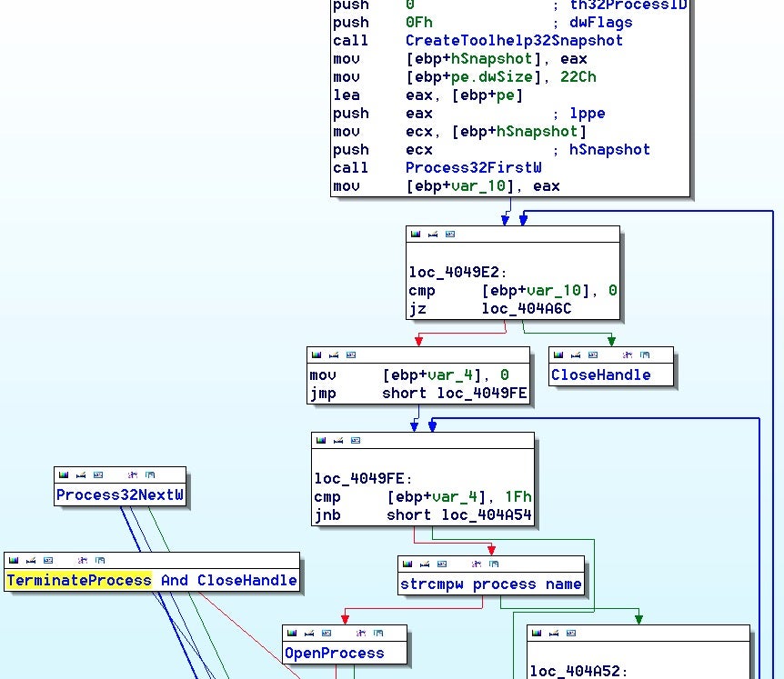Click the node color icon on loc_4049E2 block
784x679 pixels.
[x=416, y=235]
